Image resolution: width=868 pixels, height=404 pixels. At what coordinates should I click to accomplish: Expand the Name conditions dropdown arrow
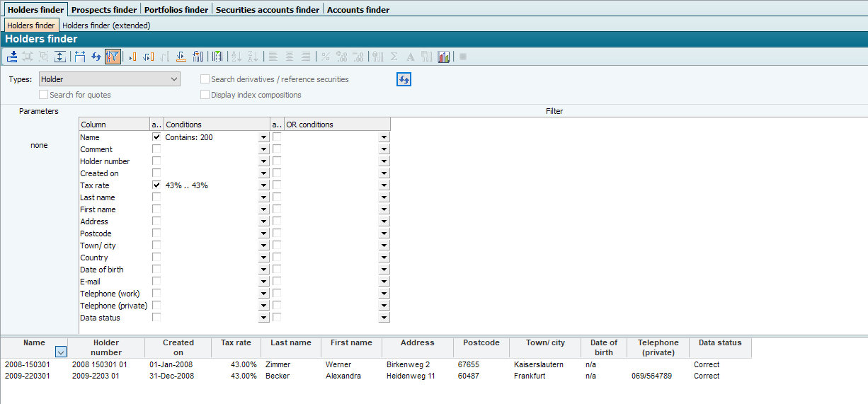pyautogui.click(x=263, y=137)
